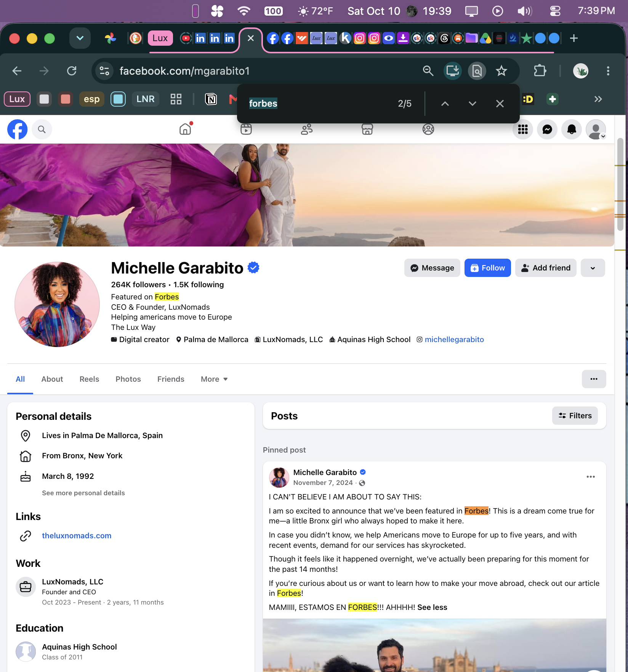Viewport: 628px width, 672px height.
Task: Switch to the Friends tab
Action: pyautogui.click(x=171, y=379)
